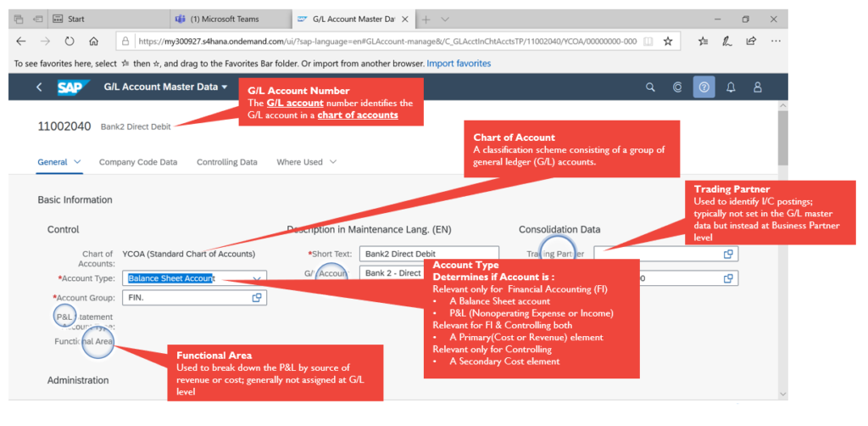Click the Import favorites link
868x426 pixels.
[459, 64]
